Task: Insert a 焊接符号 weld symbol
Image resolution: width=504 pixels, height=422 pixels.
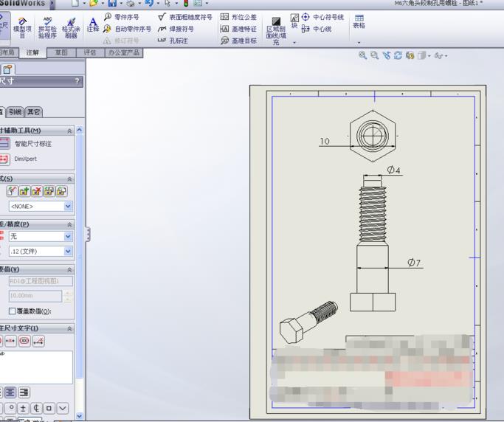Action: pyautogui.click(x=176, y=29)
